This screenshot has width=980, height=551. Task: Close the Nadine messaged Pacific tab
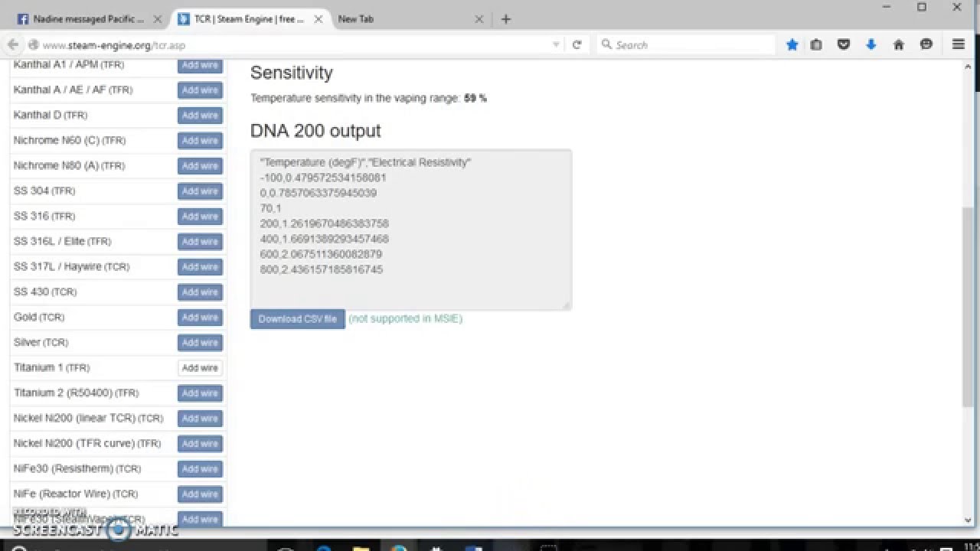[x=157, y=19]
